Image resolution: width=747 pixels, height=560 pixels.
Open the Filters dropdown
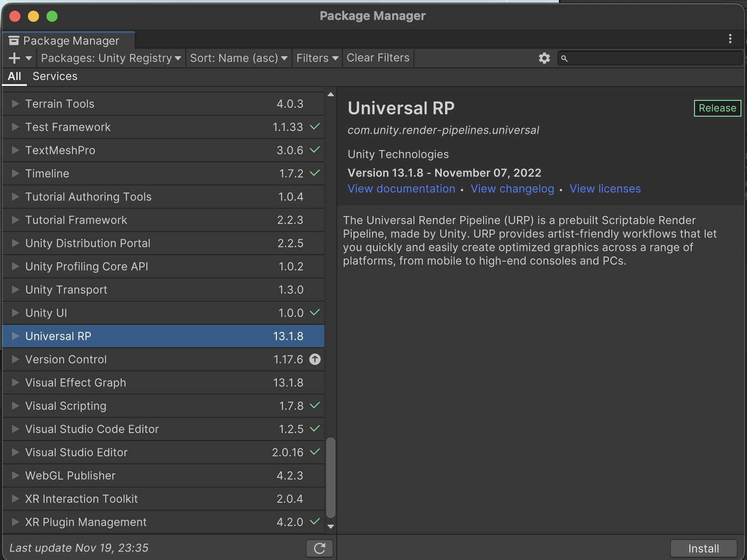click(317, 58)
